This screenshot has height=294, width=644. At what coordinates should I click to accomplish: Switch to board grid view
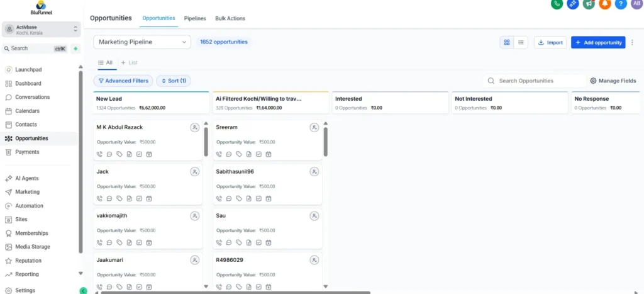(x=507, y=42)
